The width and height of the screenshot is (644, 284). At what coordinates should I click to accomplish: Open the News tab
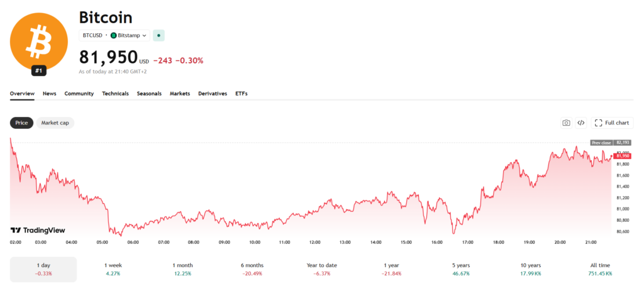click(x=49, y=94)
